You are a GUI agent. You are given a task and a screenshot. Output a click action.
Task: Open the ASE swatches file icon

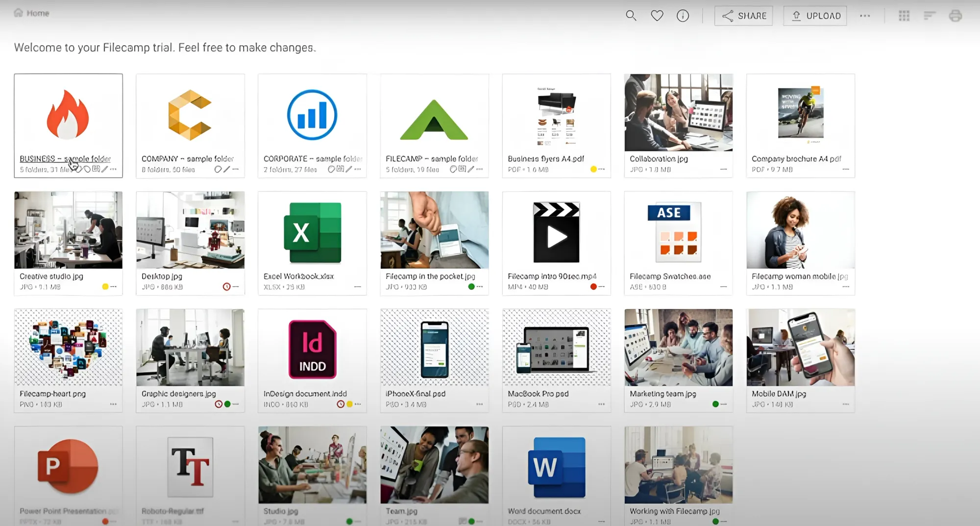(x=674, y=232)
